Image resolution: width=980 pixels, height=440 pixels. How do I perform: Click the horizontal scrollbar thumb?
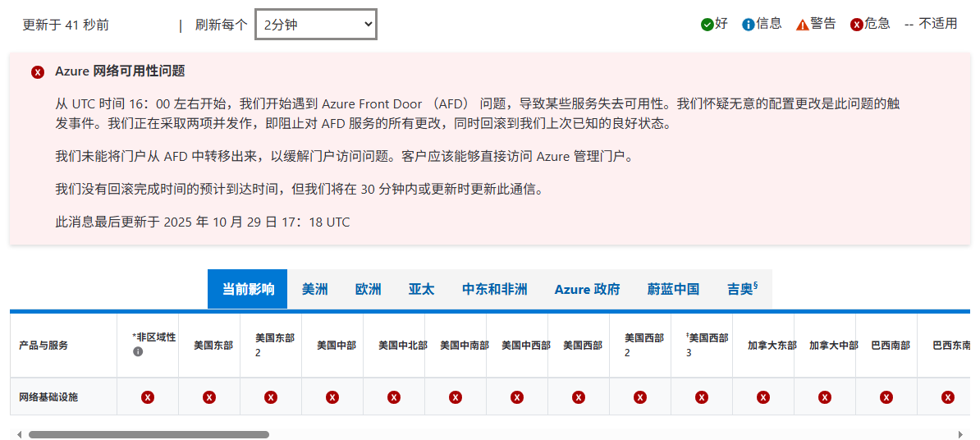[x=149, y=434]
